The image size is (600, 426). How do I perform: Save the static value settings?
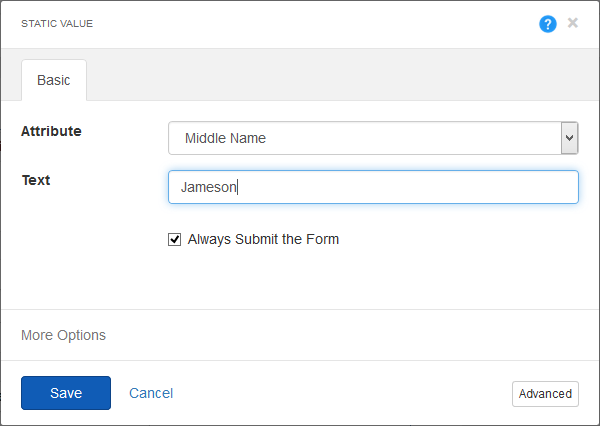(x=66, y=393)
